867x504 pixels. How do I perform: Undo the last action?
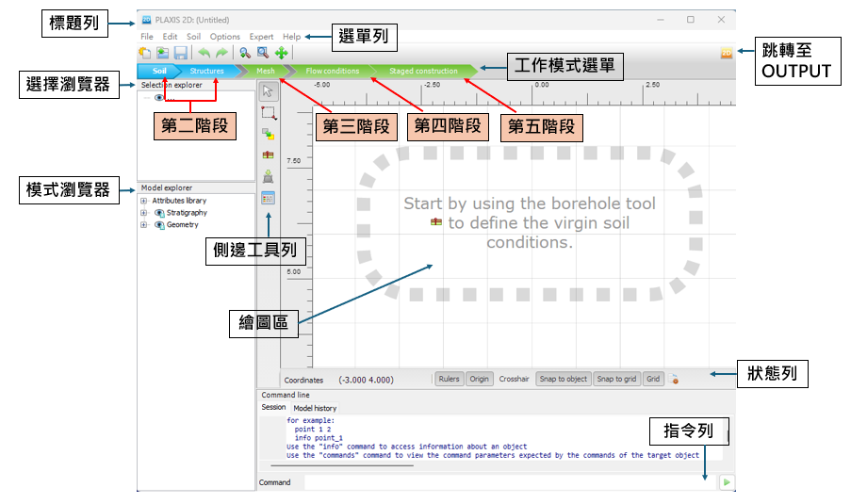(204, 53)
